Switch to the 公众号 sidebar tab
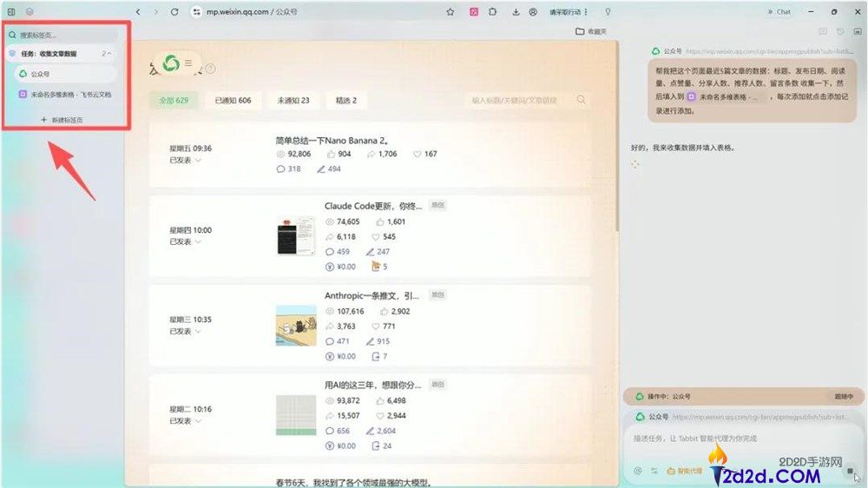Image resolution: width=868 pixels, height=488 pixels. click(65, 74)
